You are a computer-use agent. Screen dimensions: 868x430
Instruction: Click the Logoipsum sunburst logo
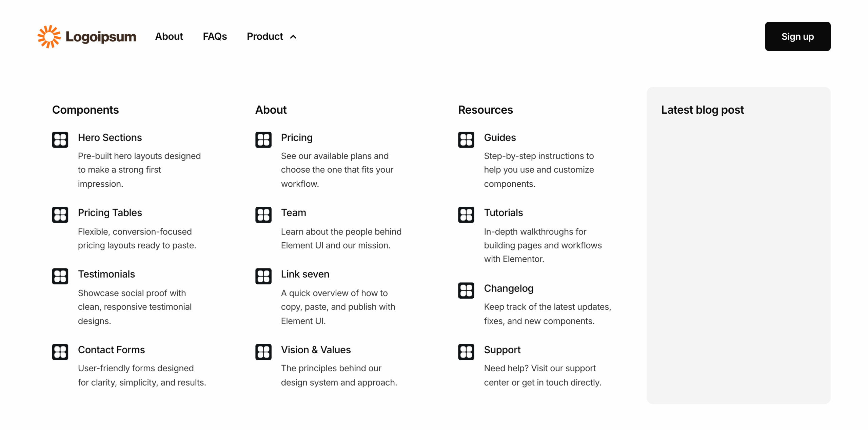[x=49, y=36]
